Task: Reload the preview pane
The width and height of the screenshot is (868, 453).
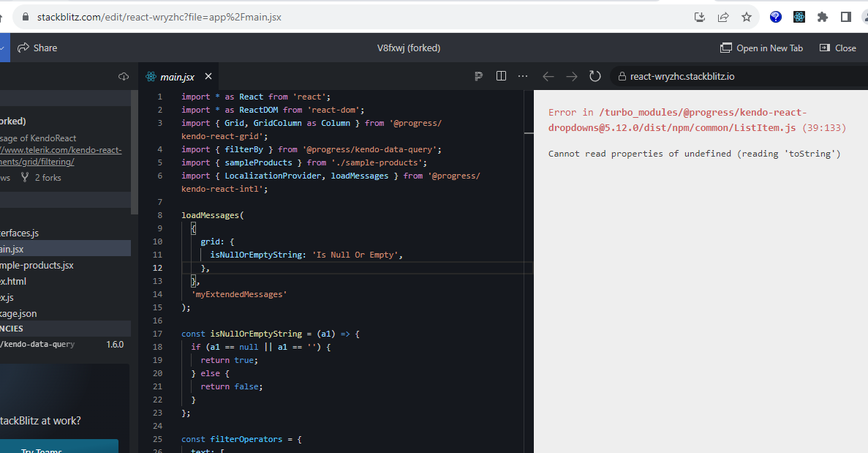Action: coord(595,76)
